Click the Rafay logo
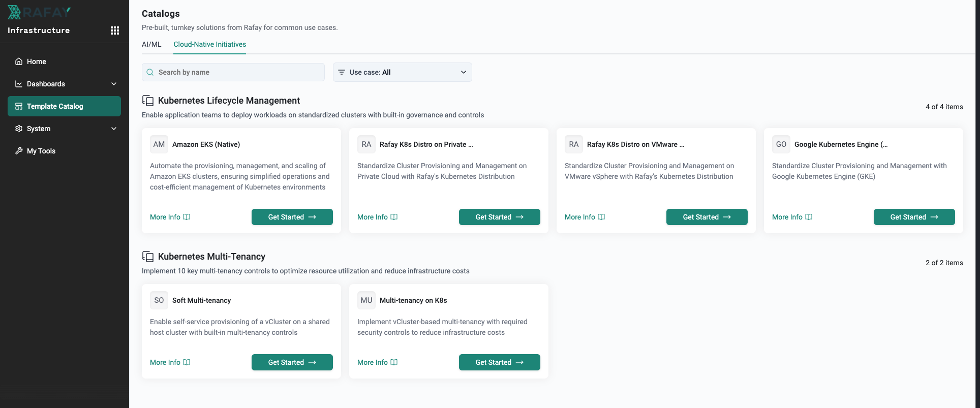The width and height of the screenshot is (980, 408). 39,12
